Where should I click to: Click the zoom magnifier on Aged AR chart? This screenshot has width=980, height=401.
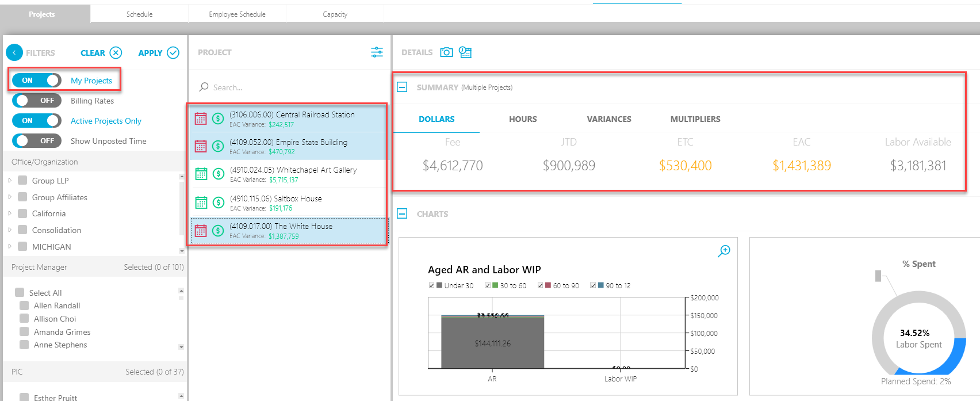tap(724, 251)
